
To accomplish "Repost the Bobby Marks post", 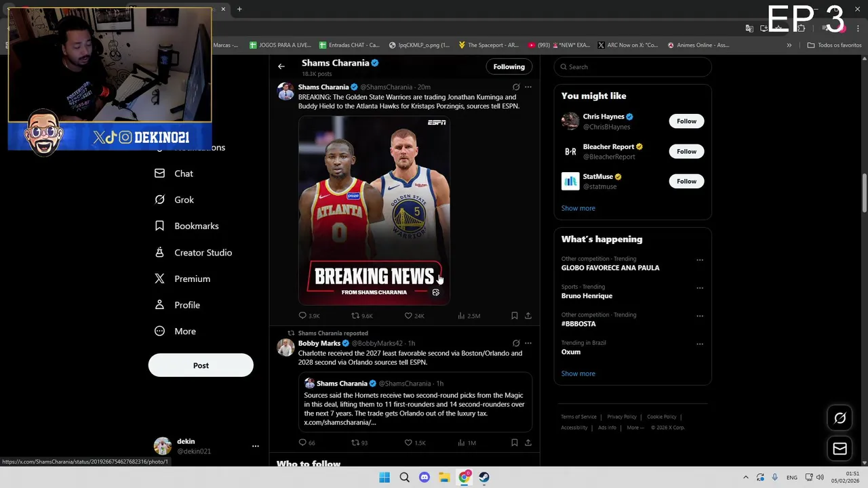I will [359, 443].
